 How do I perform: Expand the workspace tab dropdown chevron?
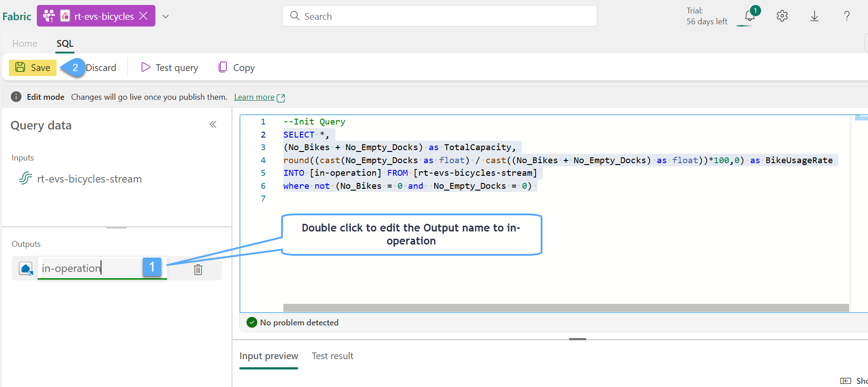click(x=166, y=17)
